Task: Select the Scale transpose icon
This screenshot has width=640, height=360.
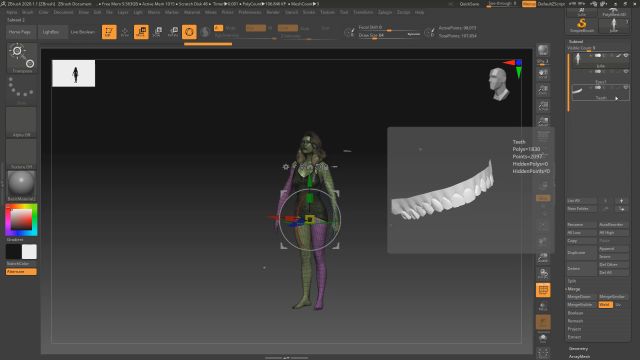Action: pyautogui.click(x=157, y=32)
